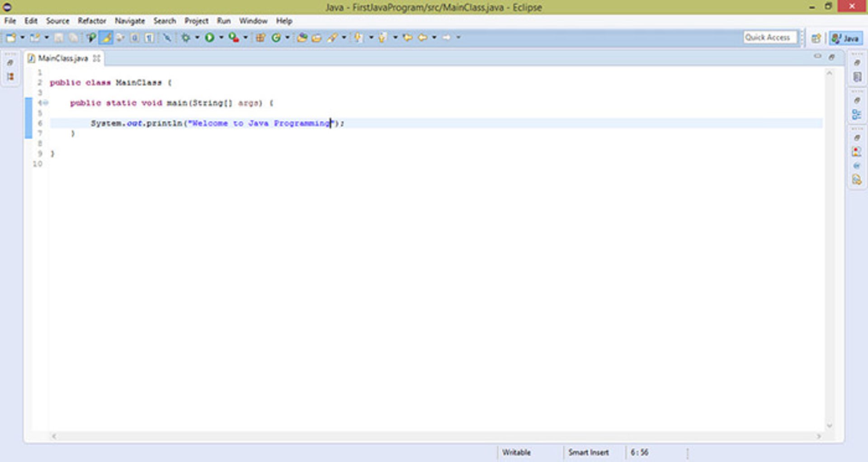868x462 pixels.
Task: Close the MainClass.java tab
Action: click(96, 58)
